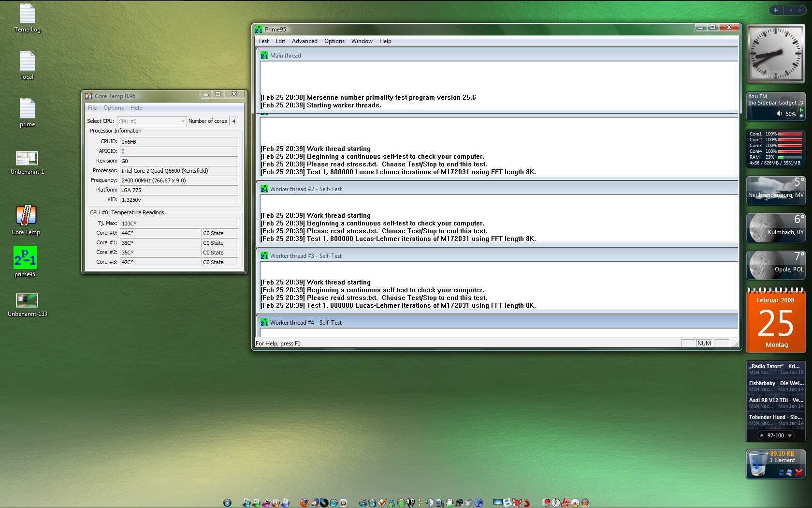This screenshot has width=812, height=508.
Task: Open the Eisbärbaby news headline
Action: (x=776, y=386)
